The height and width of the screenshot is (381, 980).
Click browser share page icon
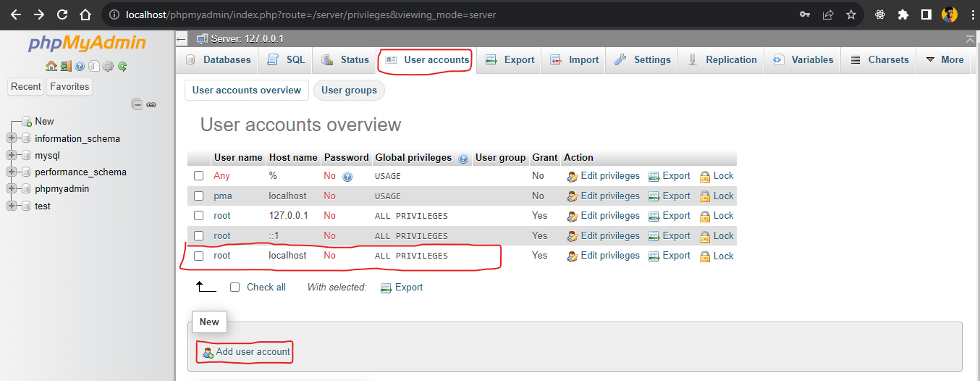click(828, 14)
